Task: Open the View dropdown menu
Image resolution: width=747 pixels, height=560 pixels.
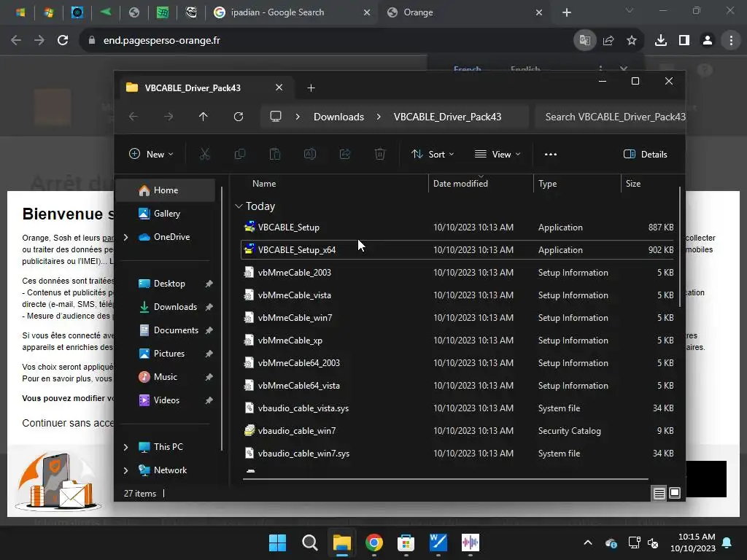Action: pos(498,154)
